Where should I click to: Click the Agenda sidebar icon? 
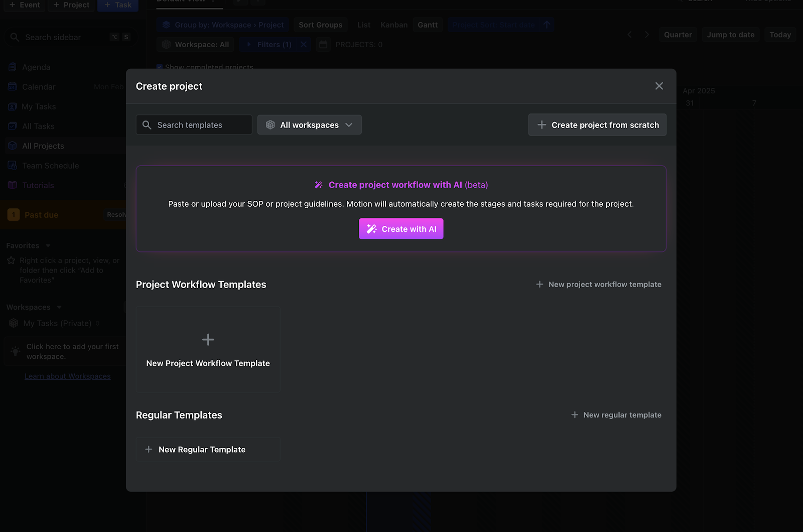pos(13,67)
